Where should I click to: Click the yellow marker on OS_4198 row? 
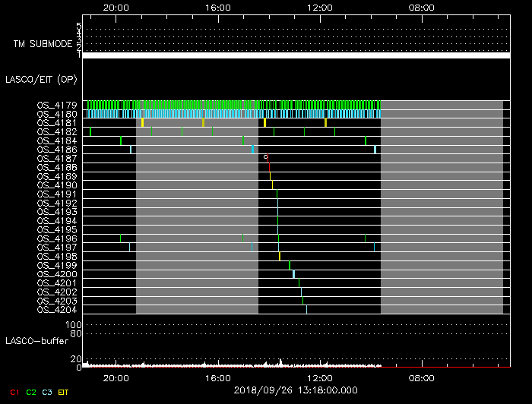pyautogui.click(x=280, y=256)
